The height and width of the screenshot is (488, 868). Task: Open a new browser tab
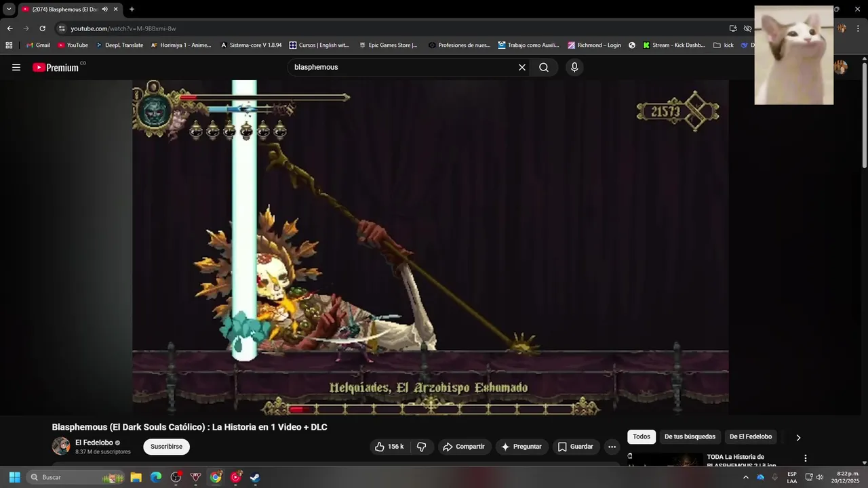tap(132, 9)
